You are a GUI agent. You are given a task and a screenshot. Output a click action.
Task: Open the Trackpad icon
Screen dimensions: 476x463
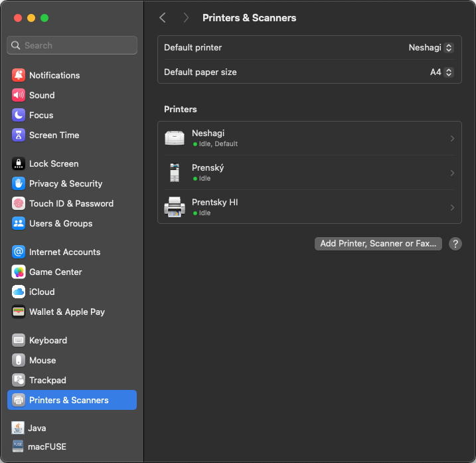(19, 380)
